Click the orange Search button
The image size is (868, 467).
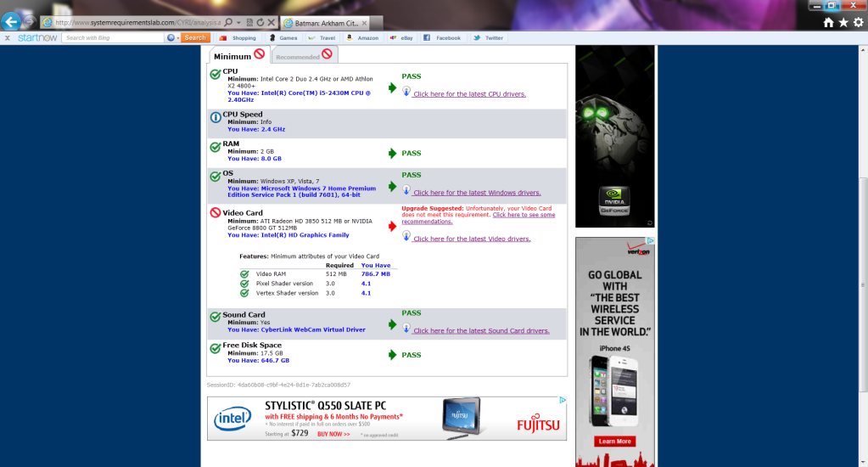click(x=195, y=37)
